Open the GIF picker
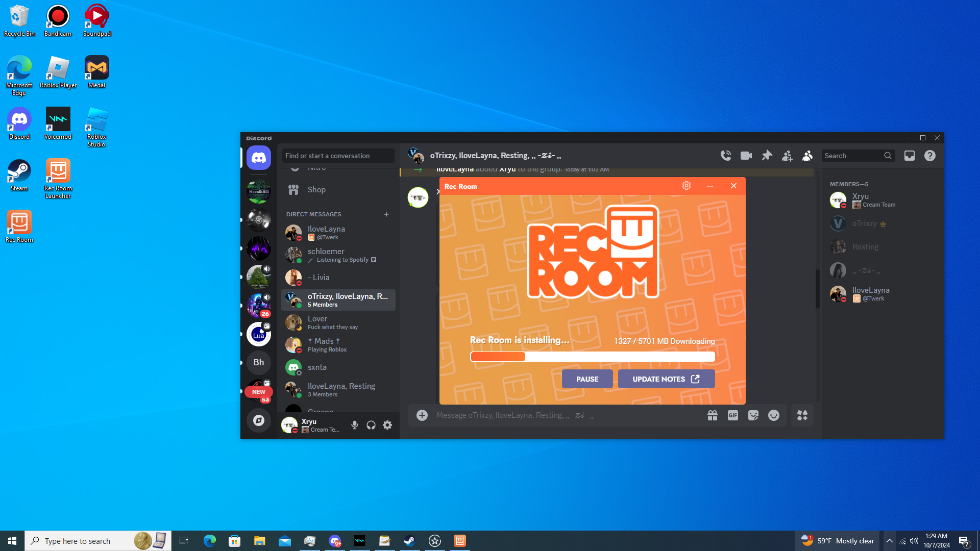Screen dimensions: 980x551 tap(732, 415)
